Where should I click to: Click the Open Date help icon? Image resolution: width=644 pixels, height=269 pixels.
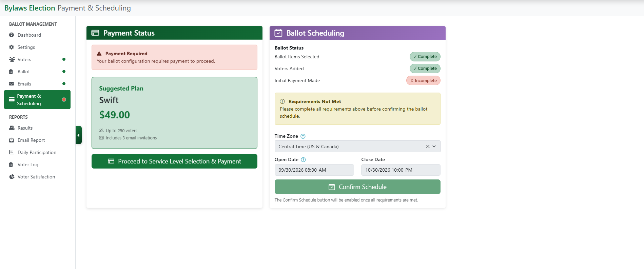[x=304, y=160]
